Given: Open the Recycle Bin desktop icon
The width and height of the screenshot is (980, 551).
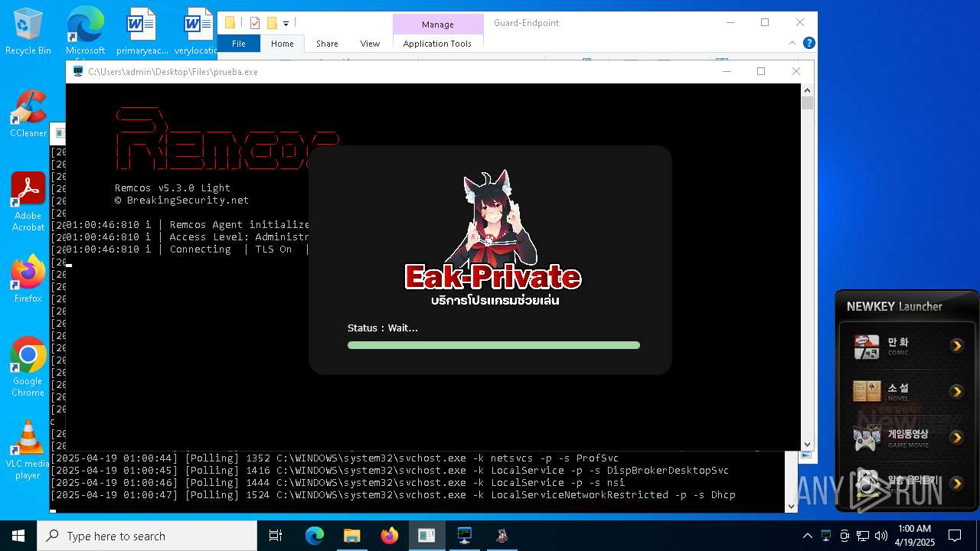Looking at the screenshot, I should pyautogui.click(x=28, y=31).
